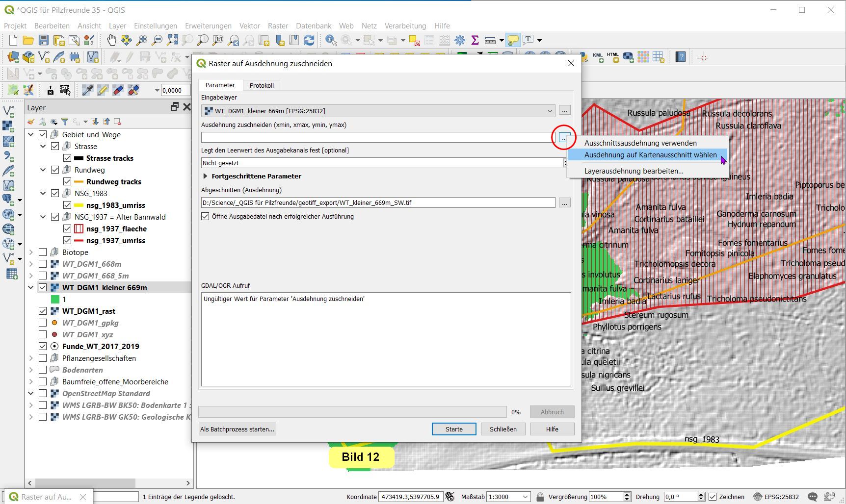846x504 pixels.
Task: Uncheck the Funde_WT_2017_2019 layer checkbox
Action: coord(43,346)
